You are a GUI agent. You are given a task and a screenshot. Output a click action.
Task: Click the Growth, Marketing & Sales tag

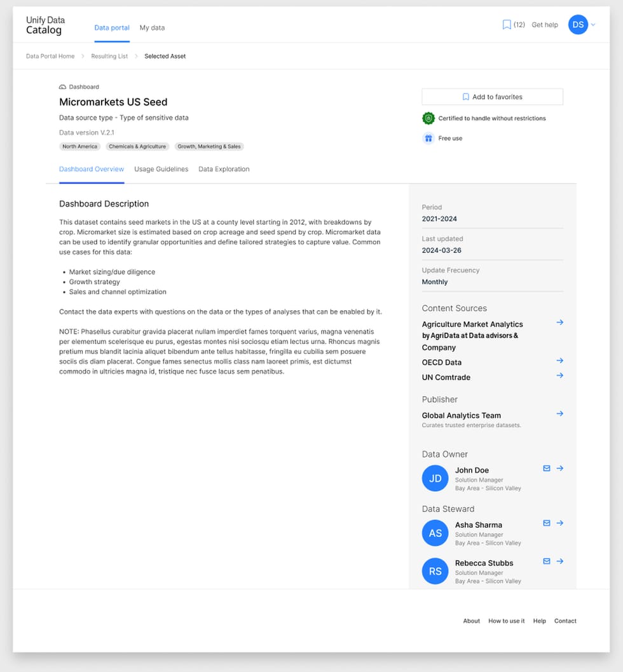point(209,147)
